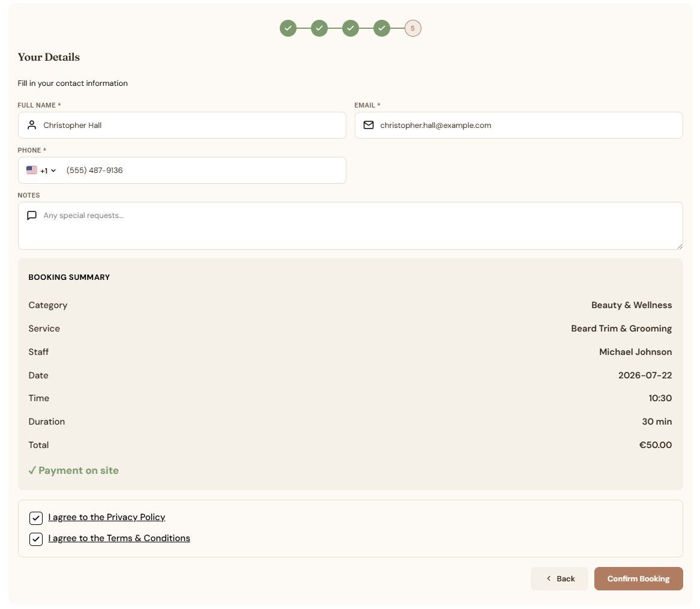Click the 'Staff' summary row label
Image resolution: width=700 pixels, height=609 pixels.
pyautogui.click(x=39, y=352)
